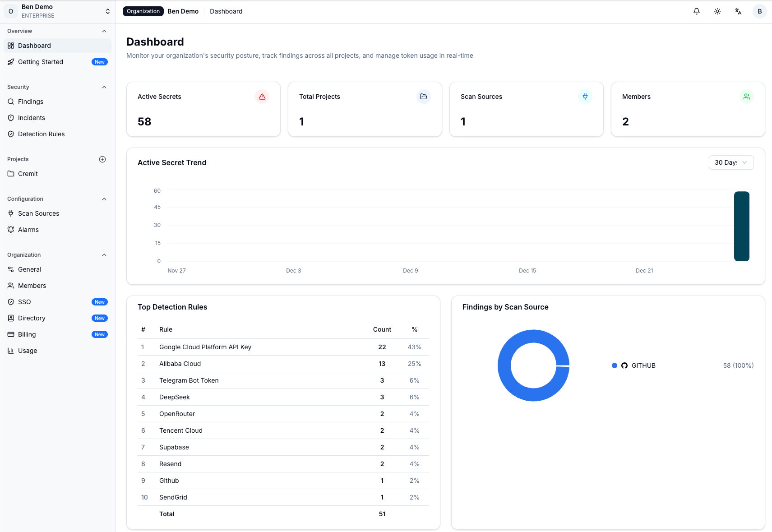Viewport: 772px width, 532px height.
Task: Toggle the light/dark theme sun icon
Action: [717, 11]
